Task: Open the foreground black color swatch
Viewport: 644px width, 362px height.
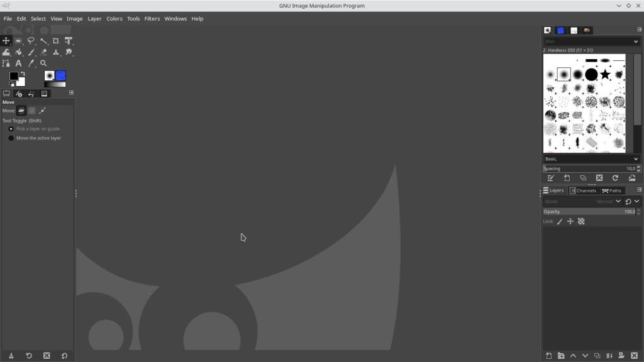Action: pyautogui.click(x=13, y=75)
